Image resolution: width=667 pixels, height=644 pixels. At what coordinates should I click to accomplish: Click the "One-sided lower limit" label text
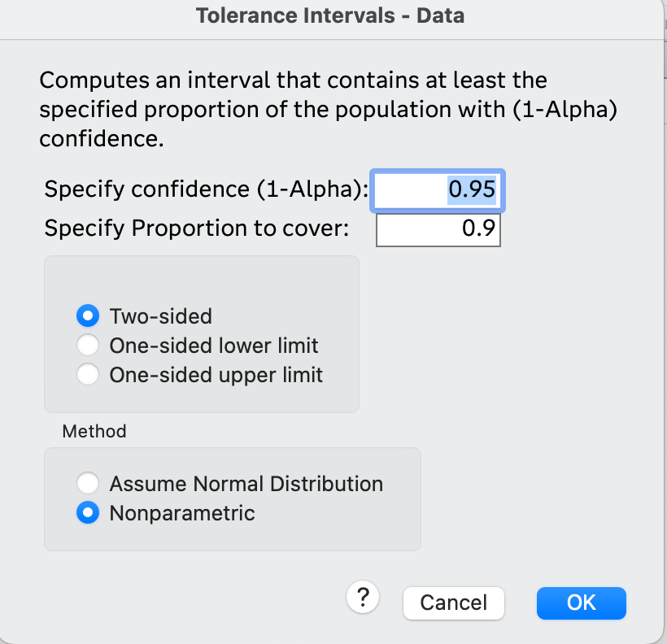[x=214, y=346]
